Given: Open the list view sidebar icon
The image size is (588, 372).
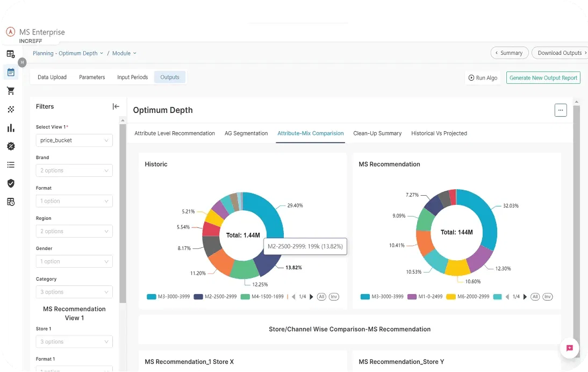Looking at the screenshot, I should 11,165.
